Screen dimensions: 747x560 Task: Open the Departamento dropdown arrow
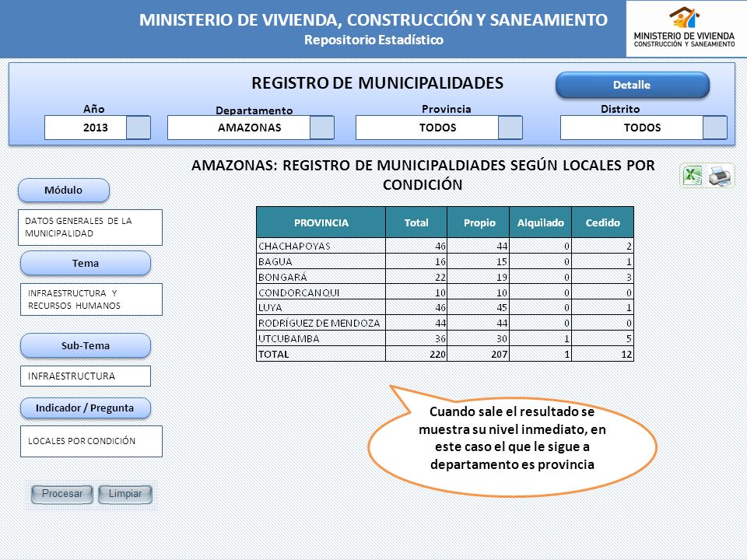[322, 128]
